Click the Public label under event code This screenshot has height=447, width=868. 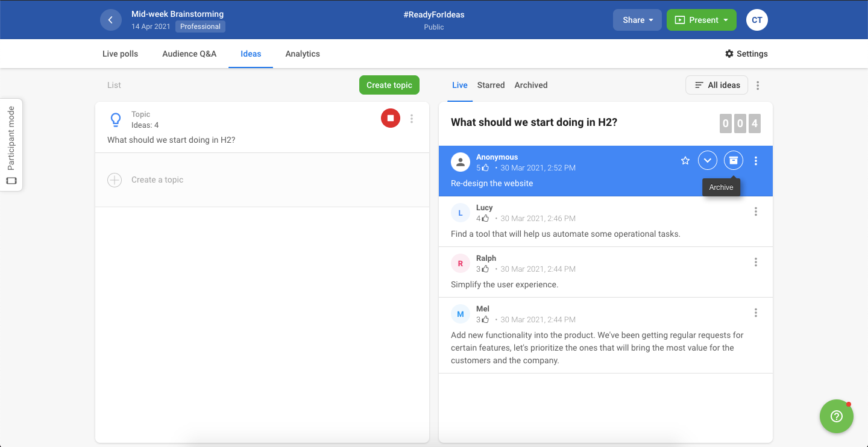(434, 27)
